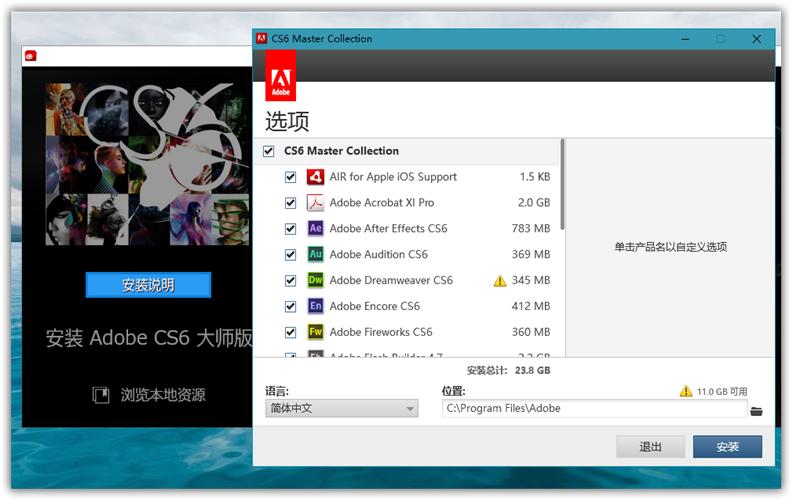Uncheck Adobe Audition CS6 checkbox
792x500 pixels.
point(290,255)
